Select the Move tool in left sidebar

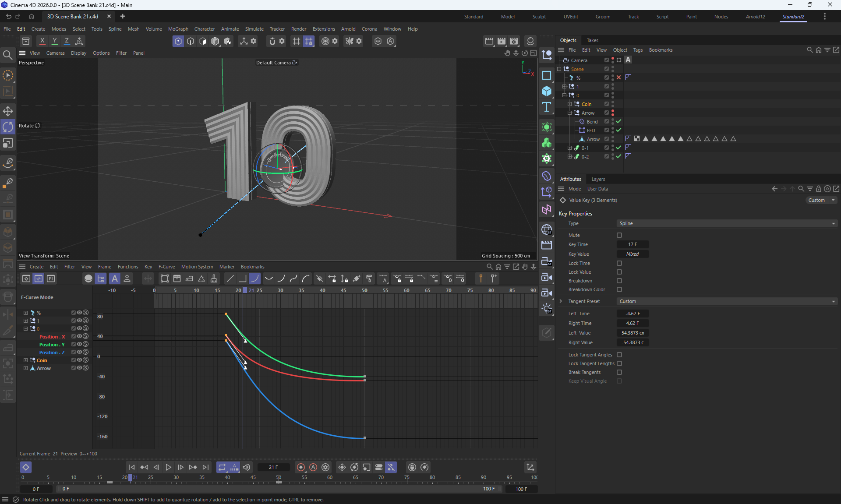(8, 111)
